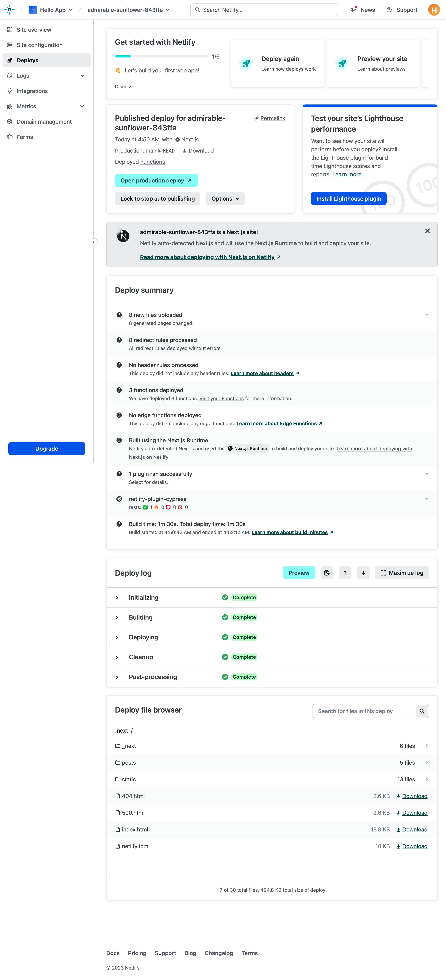Screen dimensions: 446x980
Task: Collapse the sidebar with the arrow toggle
Action: pos(94,242)
